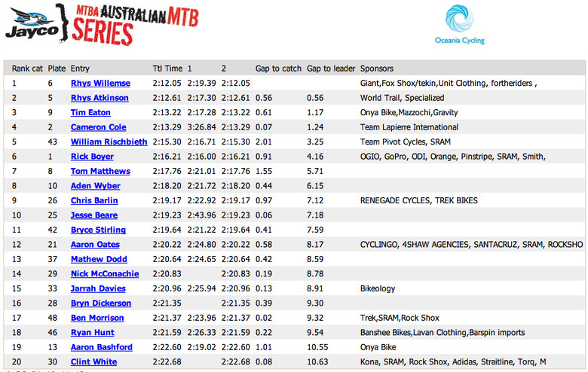Select run 1 time 3:26.84
The image size is (588, 372).
click(202, 127)
